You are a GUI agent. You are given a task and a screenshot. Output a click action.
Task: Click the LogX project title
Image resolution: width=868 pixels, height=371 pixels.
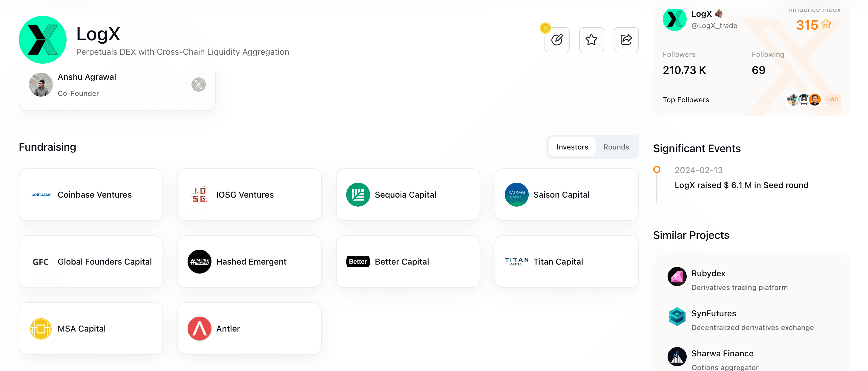[98, 34]
